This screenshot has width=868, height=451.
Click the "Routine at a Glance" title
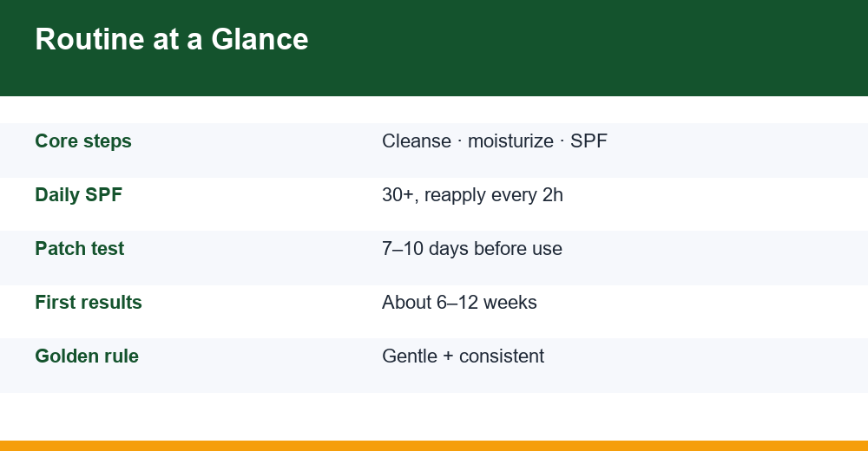(x=172, y=39)
